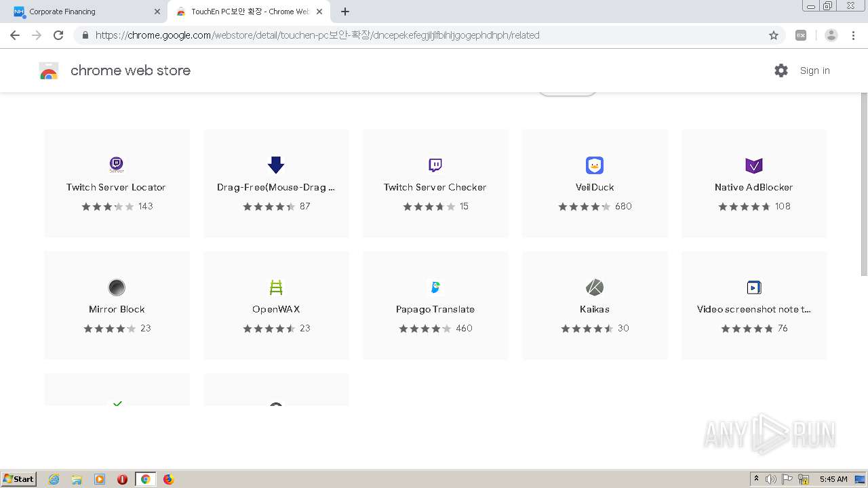868x488 pixels.
Task: Click Sign in link
Action: [814, 70]
